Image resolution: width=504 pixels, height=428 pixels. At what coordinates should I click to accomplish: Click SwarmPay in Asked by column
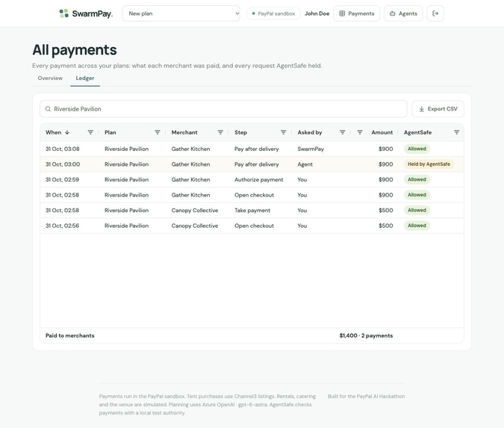(311, 149)
